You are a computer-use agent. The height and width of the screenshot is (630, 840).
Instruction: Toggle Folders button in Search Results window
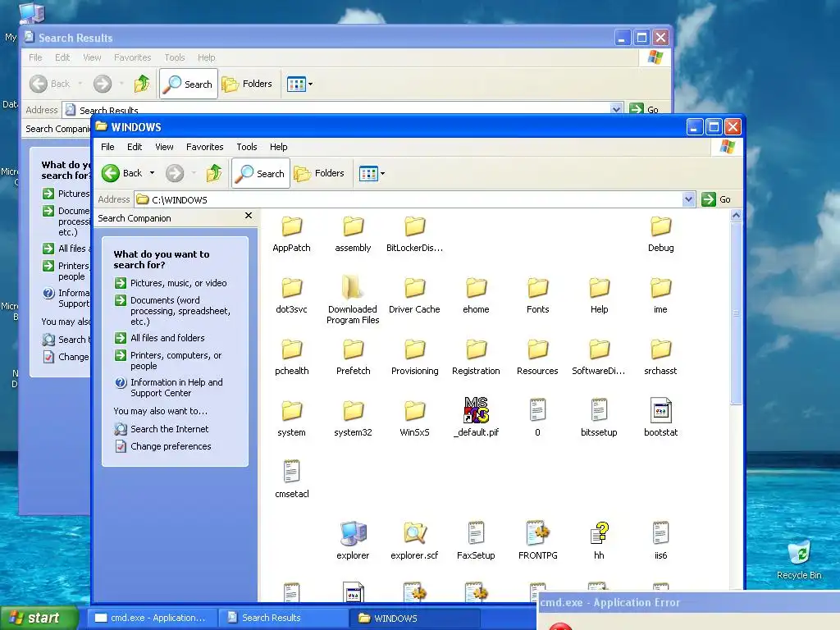(247, 84)
